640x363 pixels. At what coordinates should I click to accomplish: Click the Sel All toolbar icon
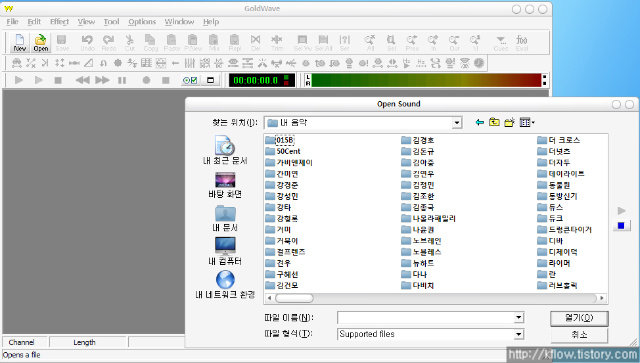click(x=323, y=43)
